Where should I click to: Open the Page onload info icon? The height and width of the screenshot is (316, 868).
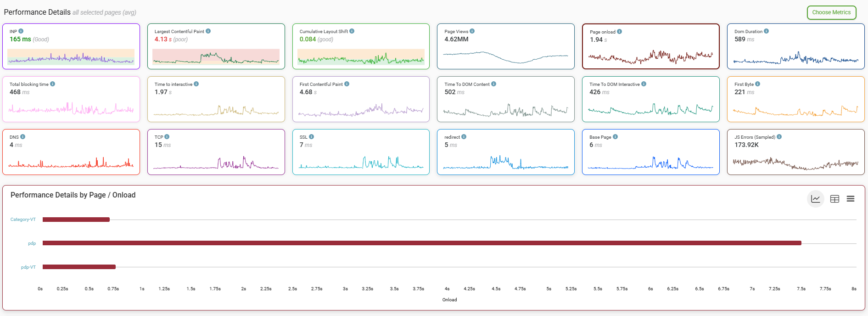(620, 32)
